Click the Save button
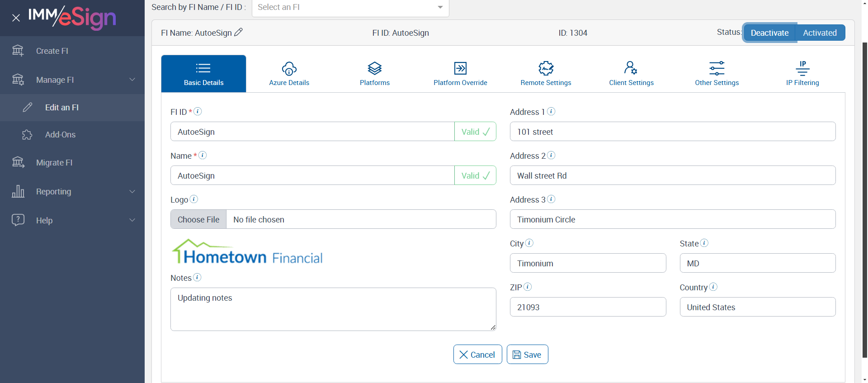 click(527, 355)
